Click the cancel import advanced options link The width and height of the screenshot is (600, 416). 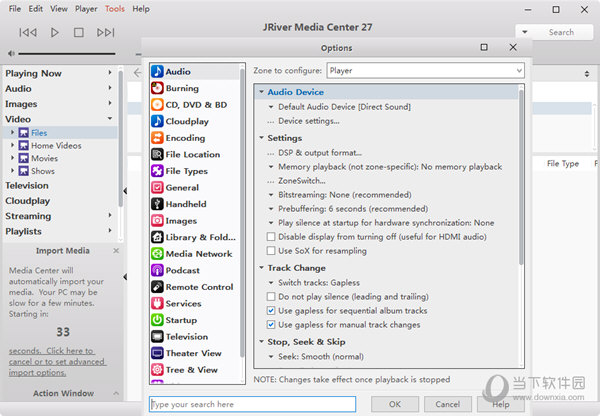(57, 362)
